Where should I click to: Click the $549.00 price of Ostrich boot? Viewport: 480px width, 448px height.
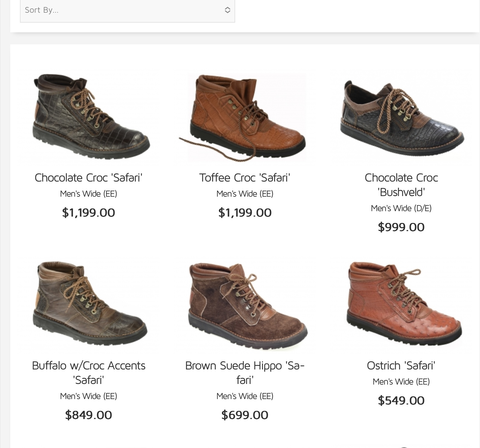point(401,401)
